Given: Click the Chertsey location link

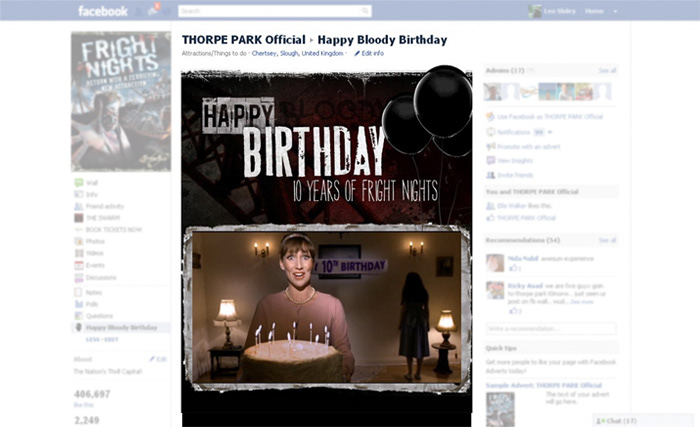Looking at the screenshot, I should pos(264,53).
